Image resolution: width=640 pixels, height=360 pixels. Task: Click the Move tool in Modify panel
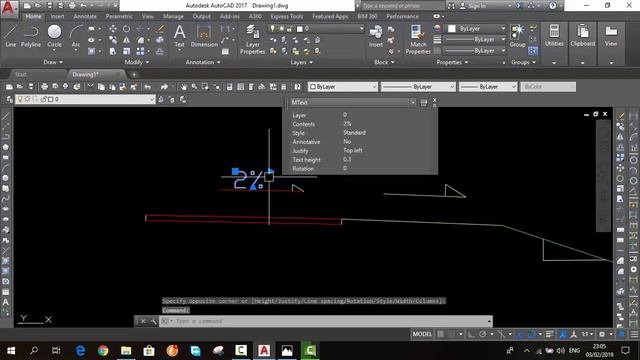pos(113,29)
